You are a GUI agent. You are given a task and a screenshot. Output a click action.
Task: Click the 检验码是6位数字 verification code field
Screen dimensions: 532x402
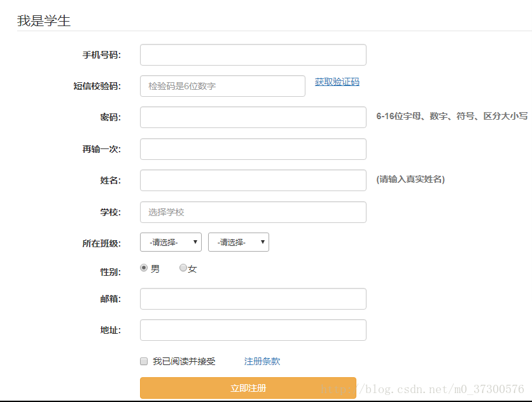[x=221, y=86]
